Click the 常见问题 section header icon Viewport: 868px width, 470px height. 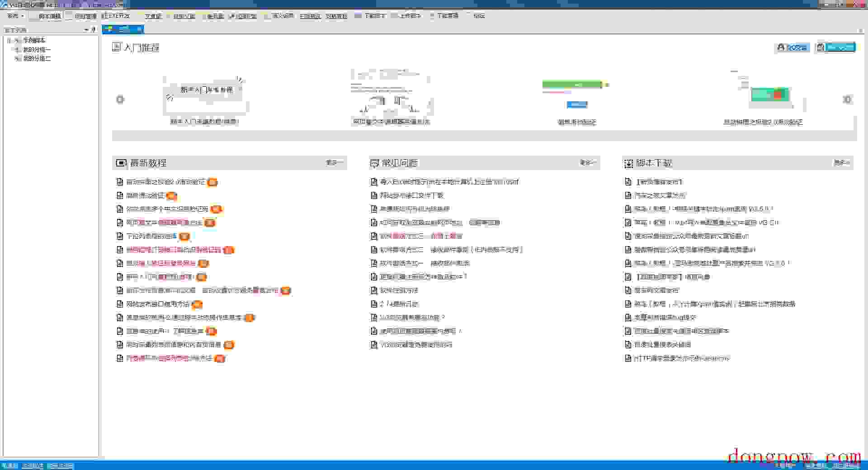[374, 163]
